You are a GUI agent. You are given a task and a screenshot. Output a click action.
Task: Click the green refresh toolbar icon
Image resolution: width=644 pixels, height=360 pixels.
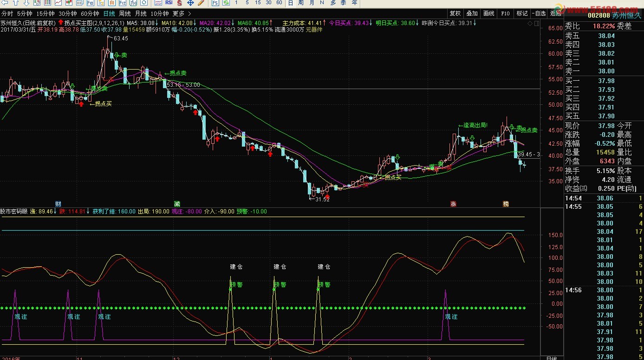[226, 3]
